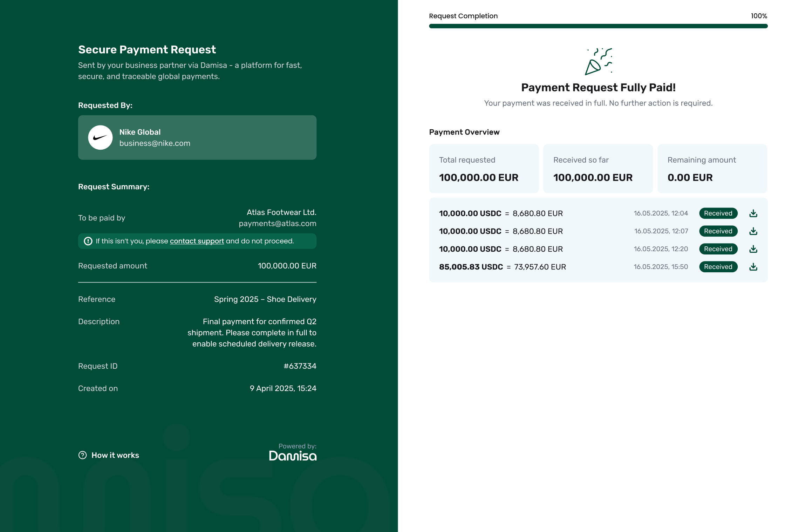
Task: Click the Damisa logo
Action: point(293,456)
